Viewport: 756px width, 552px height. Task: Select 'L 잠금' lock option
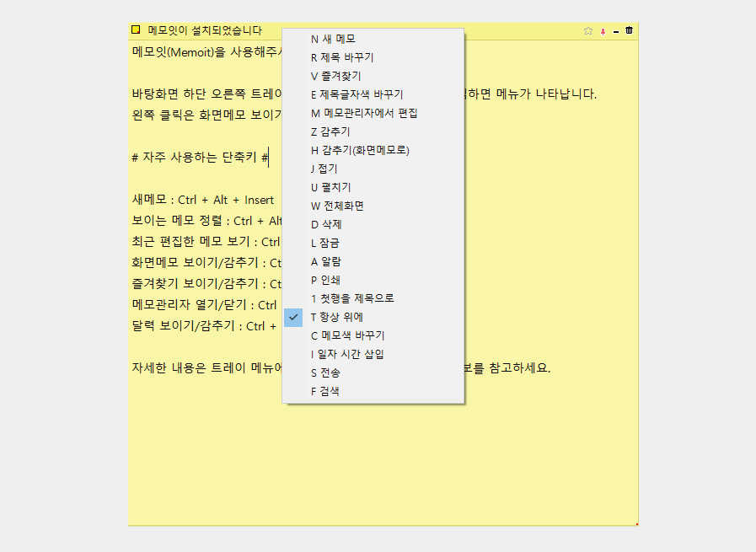(x=373, y=243)
